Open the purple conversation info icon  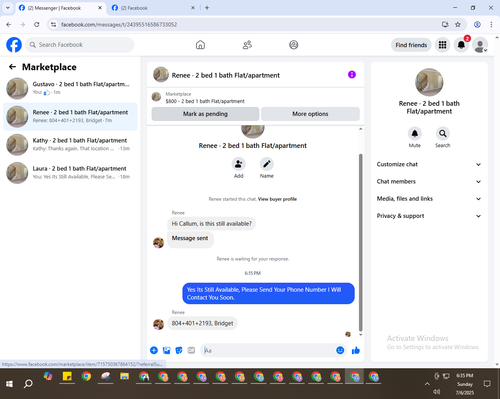pyautogui.click(x=352, y=74)
